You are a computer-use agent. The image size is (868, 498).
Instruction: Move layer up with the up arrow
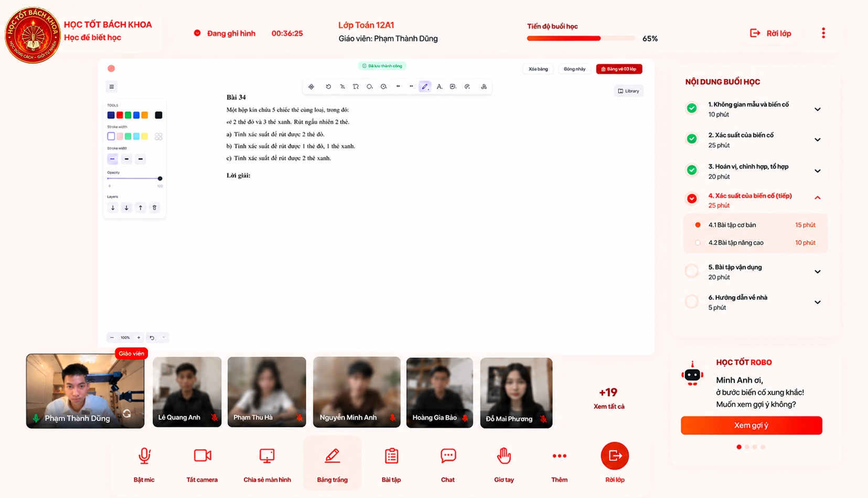141,208
